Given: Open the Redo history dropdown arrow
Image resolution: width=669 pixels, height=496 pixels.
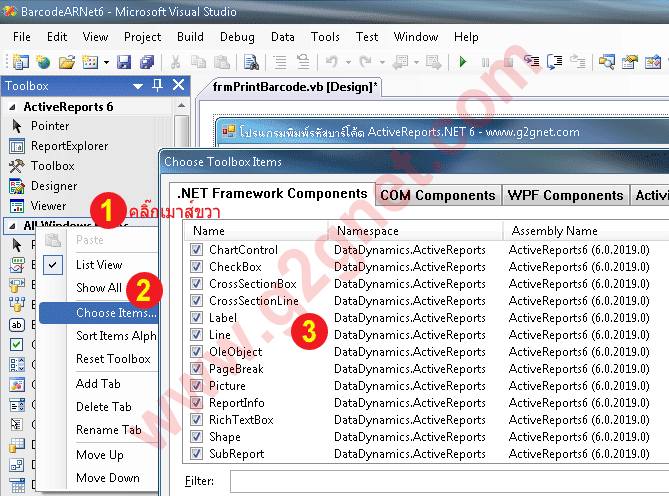Looking at the screenshot, I should tap(382, 63).
